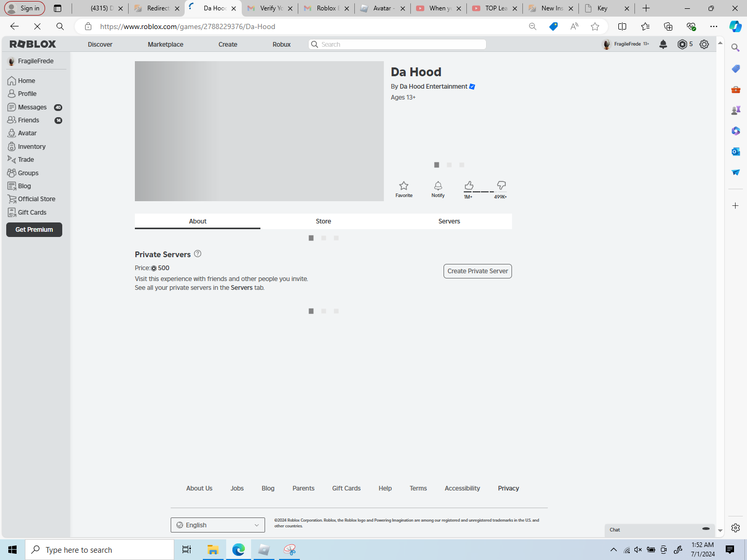The image size is (747, 560).
Task: Open Snipping Tool from the taskbar
Action: (289, 550)
